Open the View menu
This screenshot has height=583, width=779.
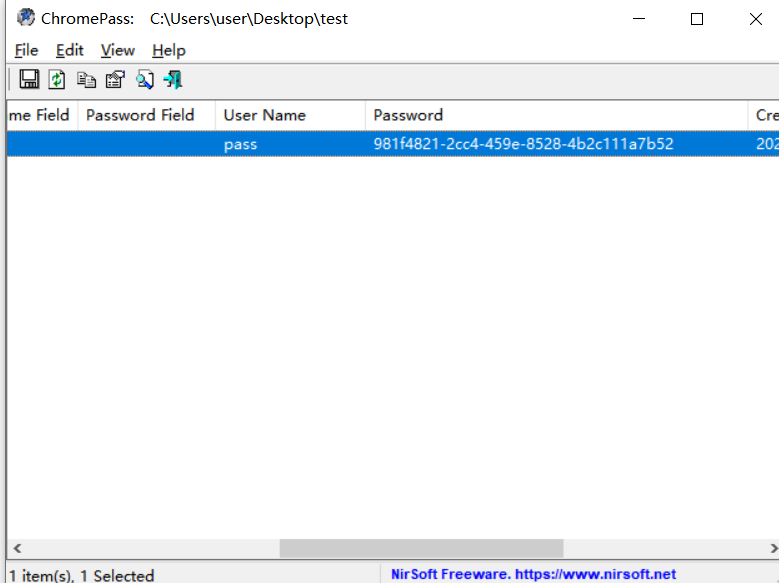click(x=117, y=50)
